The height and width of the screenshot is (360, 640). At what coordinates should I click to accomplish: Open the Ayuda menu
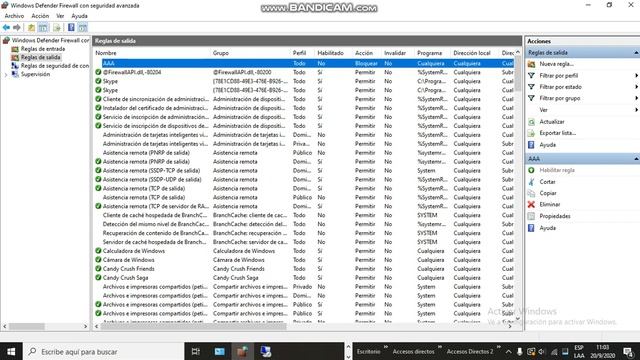click(79, 16)
